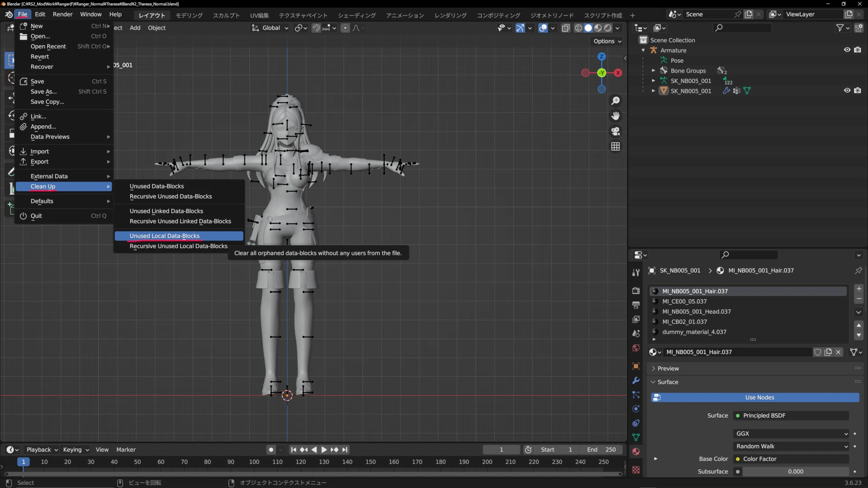Screen dimensions: 868x488
Task: Toggle SK_NB005_001 mesh render camera icon
Action: (858, 91)
